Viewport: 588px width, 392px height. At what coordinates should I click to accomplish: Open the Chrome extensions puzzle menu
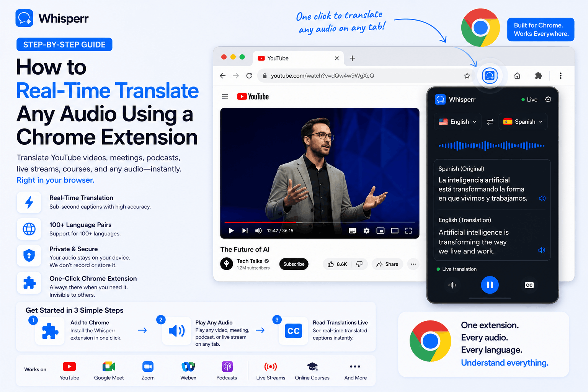(x=539, y=76)
